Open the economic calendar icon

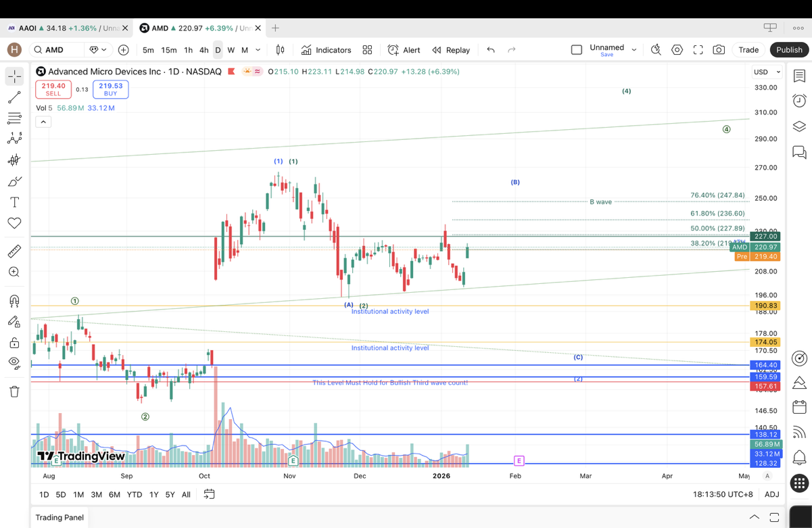pos(800,407)
